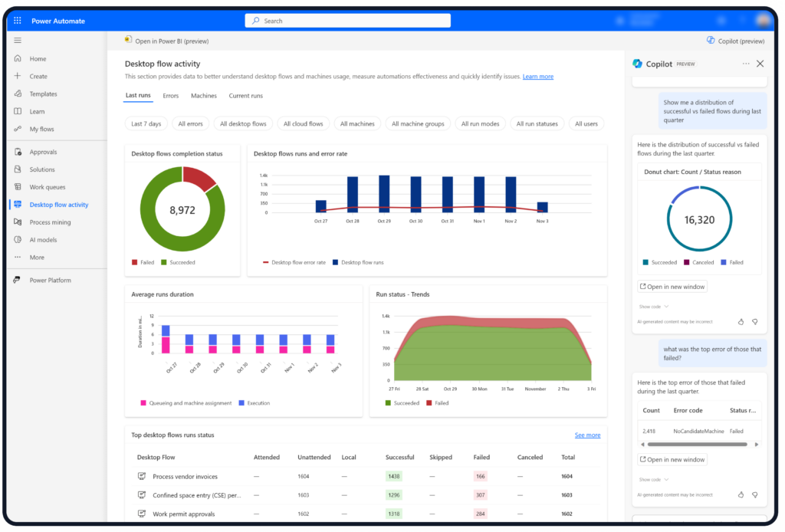785x532 pixels.
Task: Open the All run modes filter
Action: (x=480, y=123)
